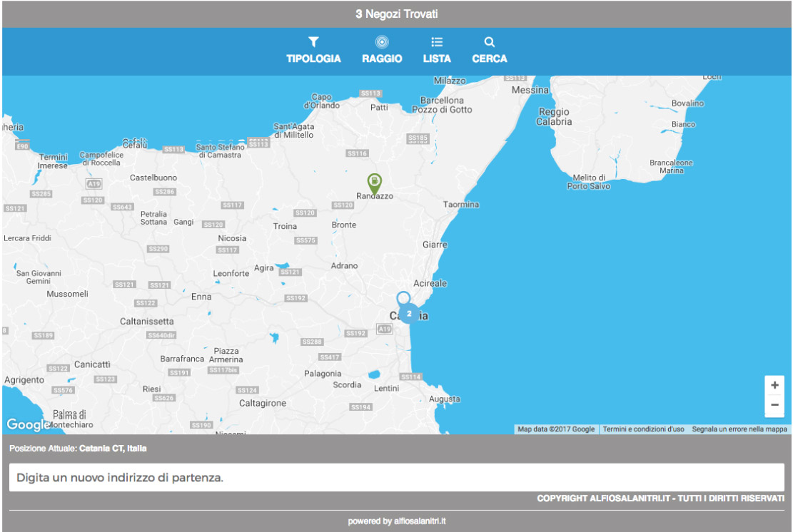Click the Adrano map label
This screenshot has height=532, width=793.
[x=345, y=266]
